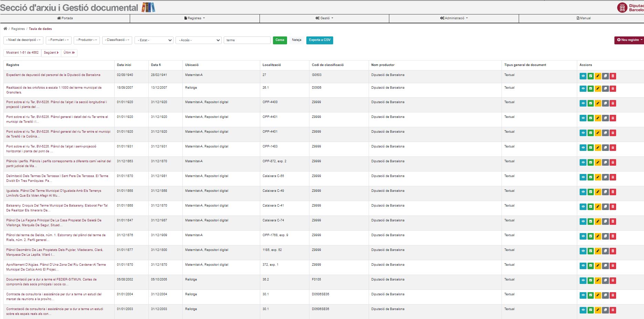Go to the Següent page
Viewport: 644px width, 319px height.
(x=51, y=53)
